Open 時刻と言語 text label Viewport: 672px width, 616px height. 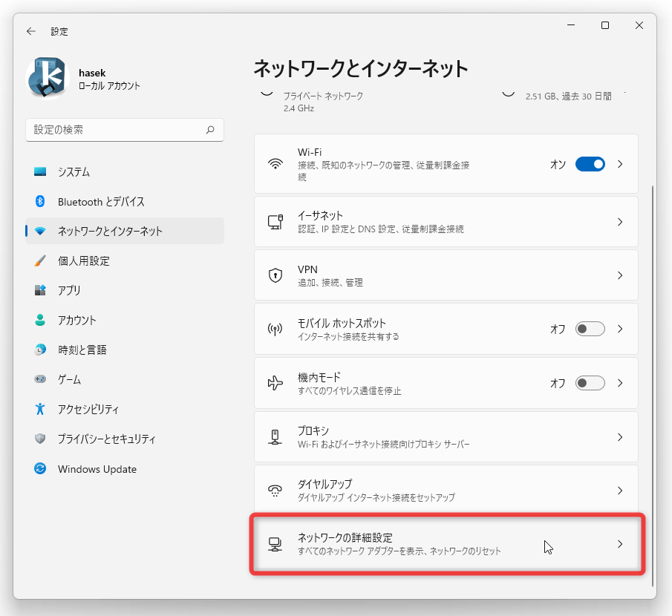(82, 350)
